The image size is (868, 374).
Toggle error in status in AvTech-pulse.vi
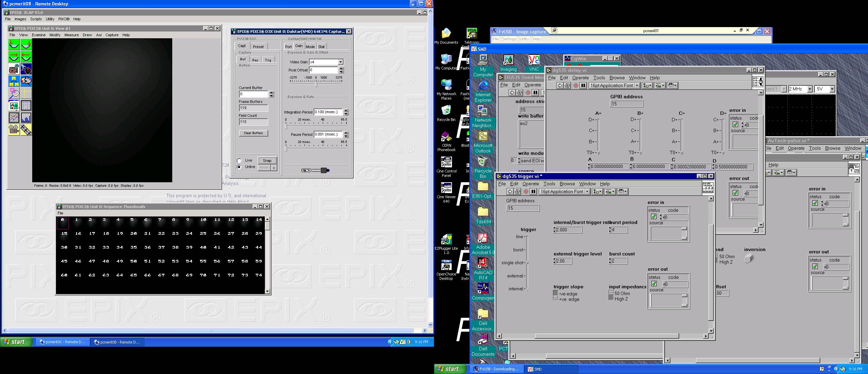coord(815,203)
